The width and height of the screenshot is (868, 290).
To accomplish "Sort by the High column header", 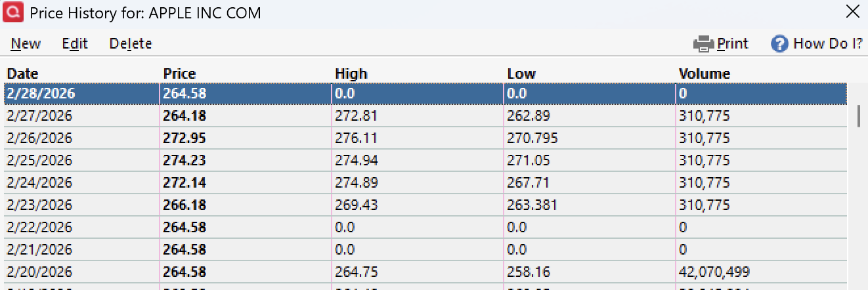I will (x=351, y=74).
